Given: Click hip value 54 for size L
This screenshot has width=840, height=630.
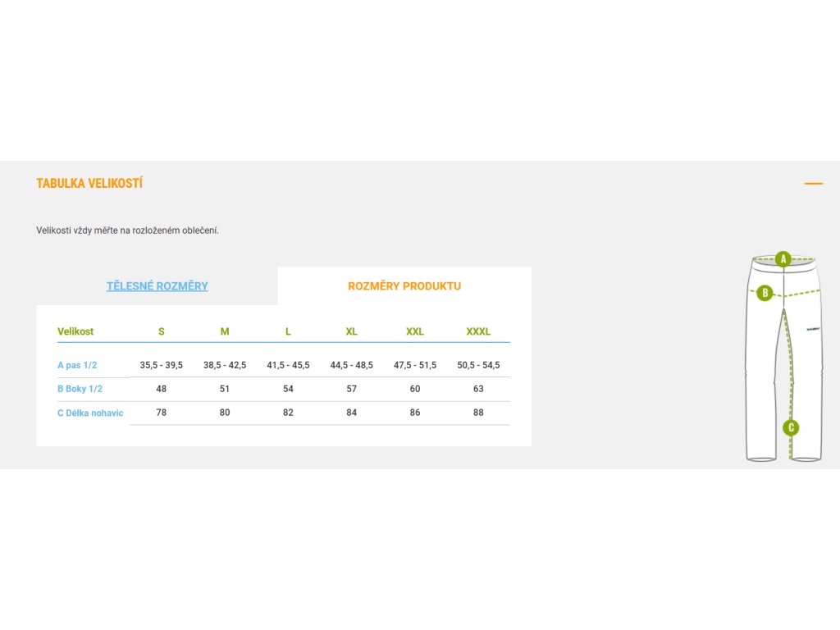Looking at the screenshot, I should [x=288, y=389].
